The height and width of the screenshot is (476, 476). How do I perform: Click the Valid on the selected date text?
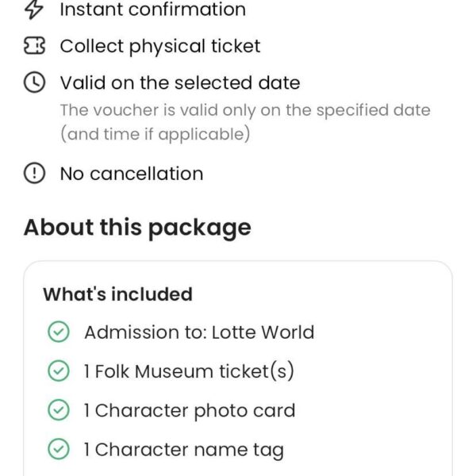point(179,83)
